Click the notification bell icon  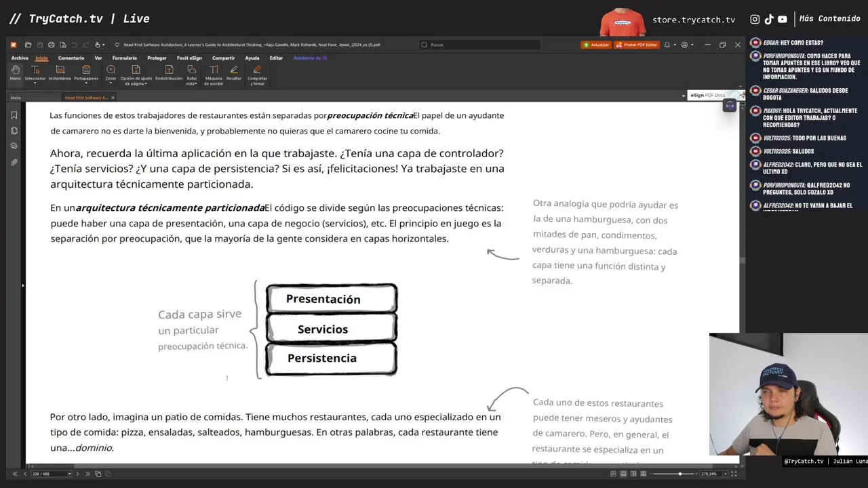click(x=667, y=45)
